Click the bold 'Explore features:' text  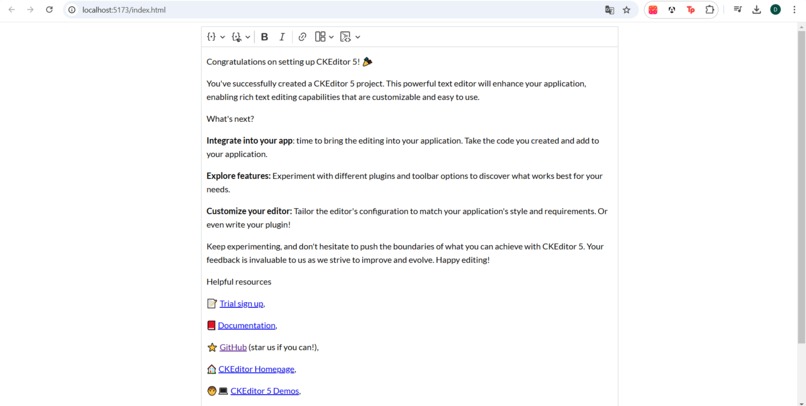(239, 176)
